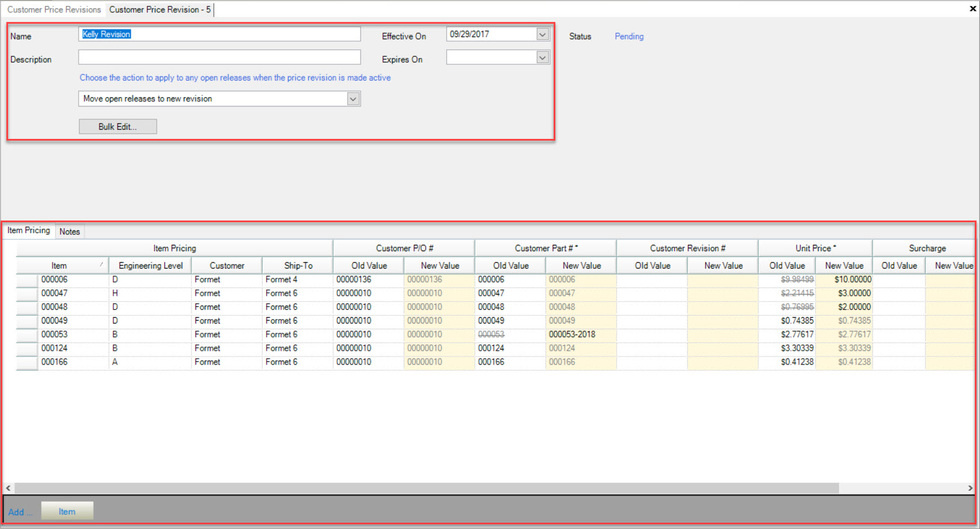Viewport: 980px width, 529px height.
Task: Click new Surcharge cell for item 000006
Action: point(950,280)
